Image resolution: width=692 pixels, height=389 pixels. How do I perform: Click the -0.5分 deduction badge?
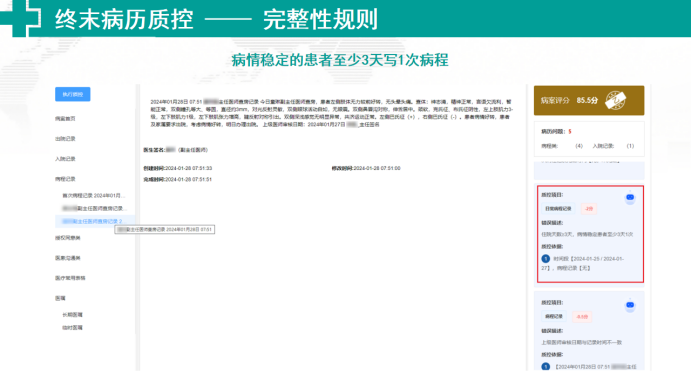(x=582, y=317)
